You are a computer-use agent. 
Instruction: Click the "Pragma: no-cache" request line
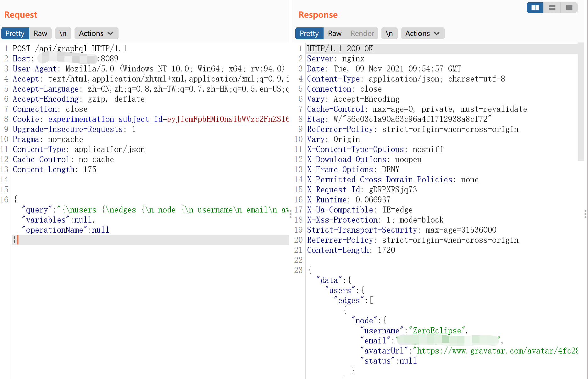click(48, 139)
